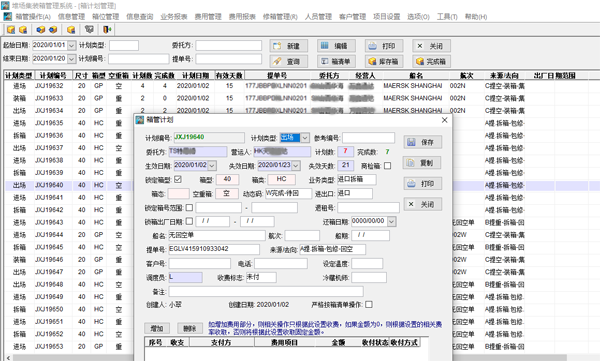600x361 pixels.
Task: Check the 商检箱 checkbox
Action: (387, 165)
